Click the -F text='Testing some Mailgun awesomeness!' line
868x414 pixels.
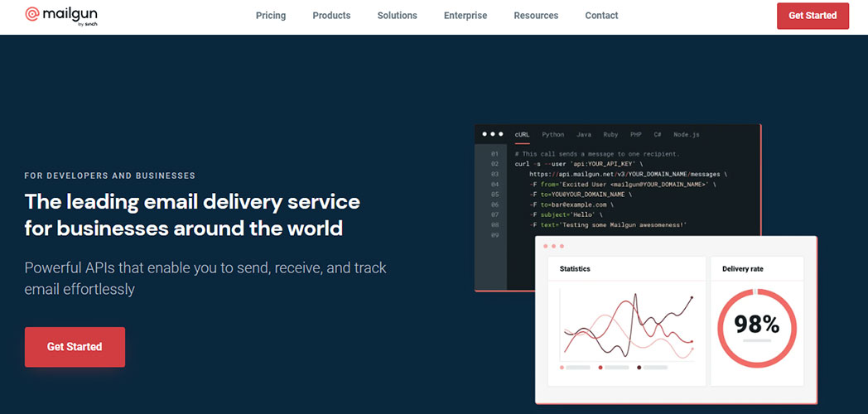pyautogui.click(x=608, y=224)
